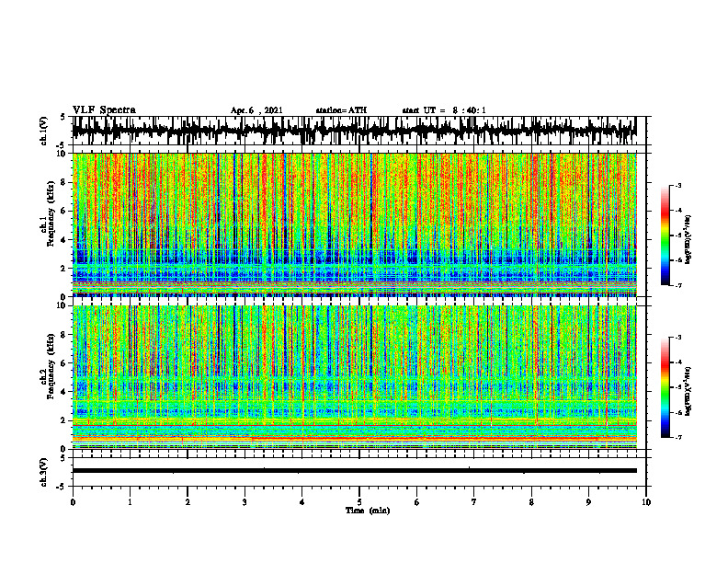Select the "Time (min)" axis title

coord(368,511)
